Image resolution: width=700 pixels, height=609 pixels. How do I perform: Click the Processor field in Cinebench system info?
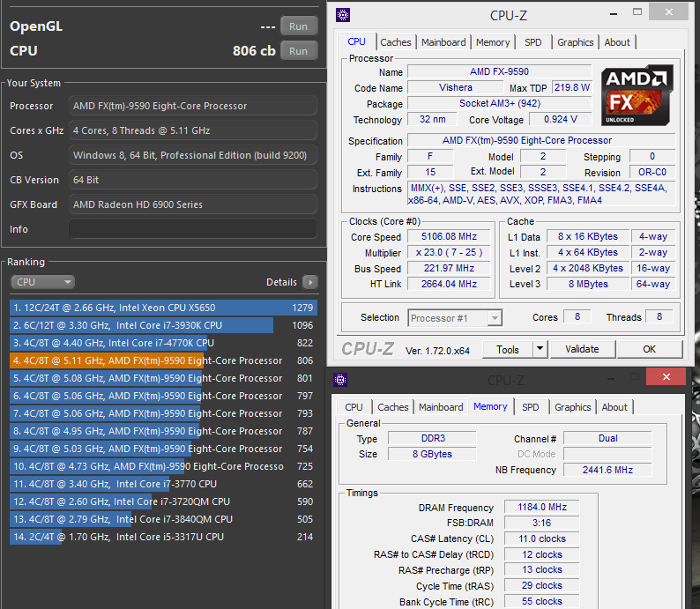tap(193, 106)
